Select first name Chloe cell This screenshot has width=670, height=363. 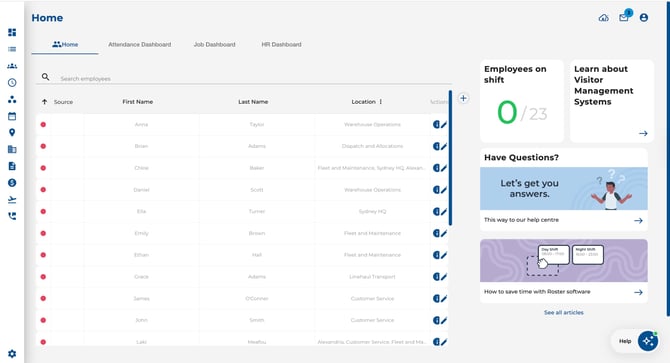point(141,168)
